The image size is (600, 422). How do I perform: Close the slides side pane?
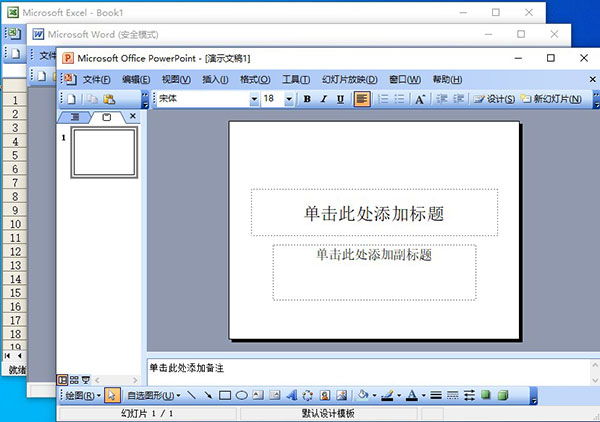132,116
